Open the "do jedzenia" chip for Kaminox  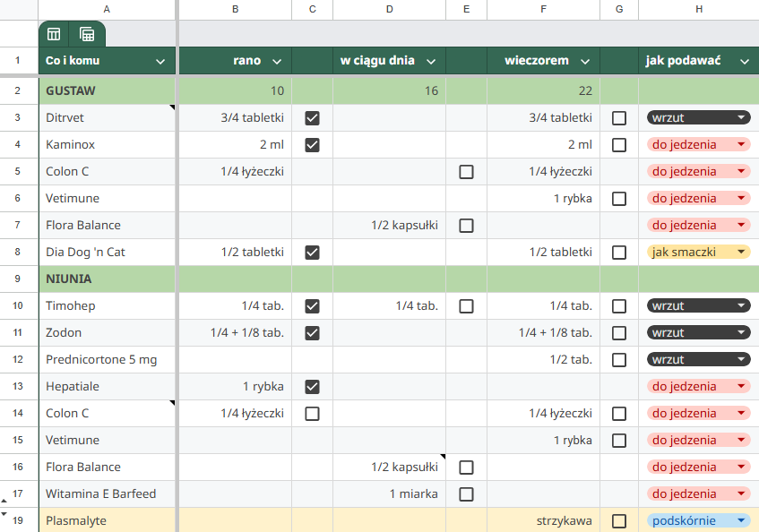698,144
